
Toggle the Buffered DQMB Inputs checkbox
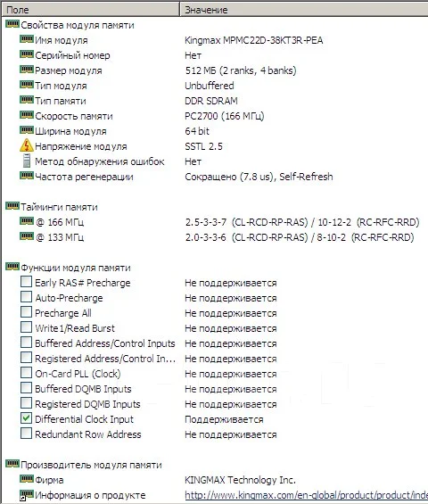click(26, 388)
